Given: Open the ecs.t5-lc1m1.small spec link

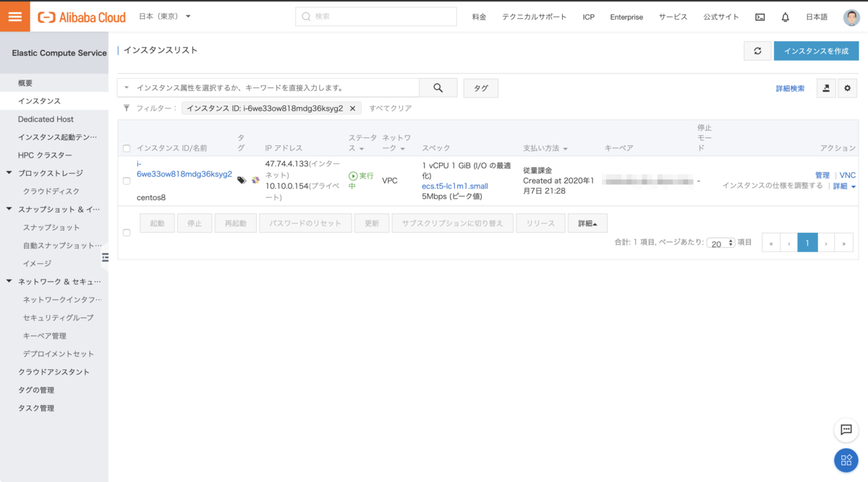Looking at the screenshot, I should [x=455, y=186].
